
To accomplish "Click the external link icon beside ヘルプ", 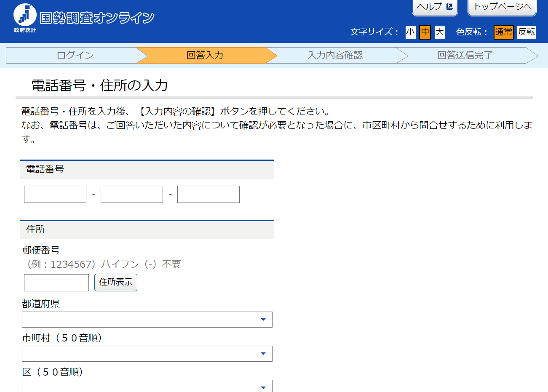I will [x=450, y=6].
